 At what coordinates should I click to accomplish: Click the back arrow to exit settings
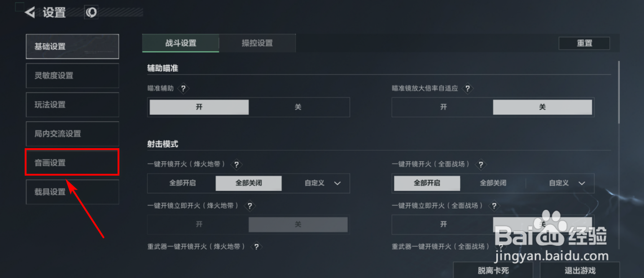pos(29,12)
